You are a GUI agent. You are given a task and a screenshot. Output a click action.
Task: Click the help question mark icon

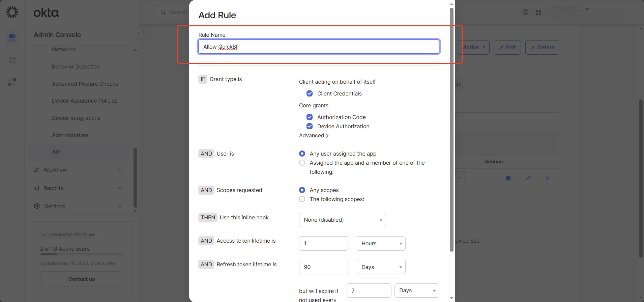coord(525,12)
